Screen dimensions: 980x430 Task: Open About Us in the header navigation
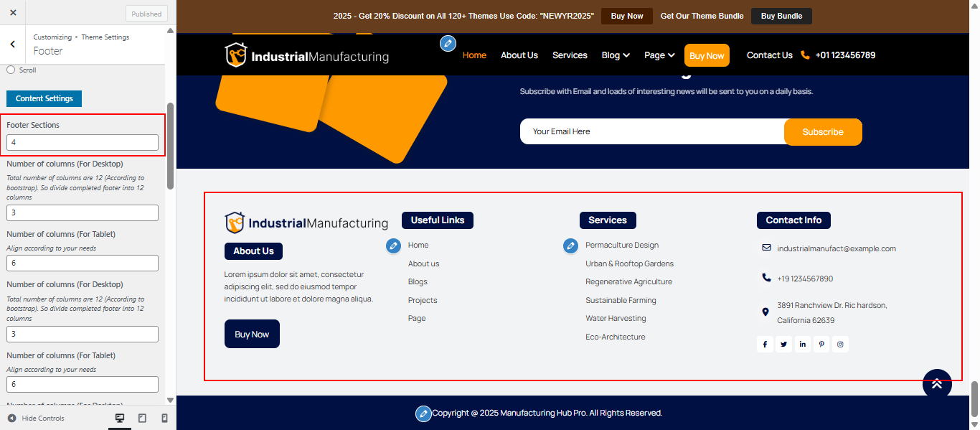tap(519, 55)
